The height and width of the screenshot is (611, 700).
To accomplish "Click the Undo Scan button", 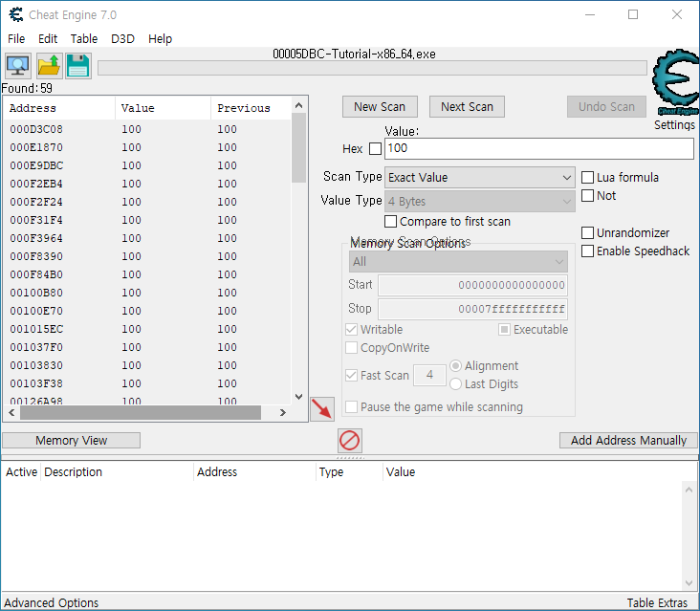I will pyautogui.click(x=606, y=107).
